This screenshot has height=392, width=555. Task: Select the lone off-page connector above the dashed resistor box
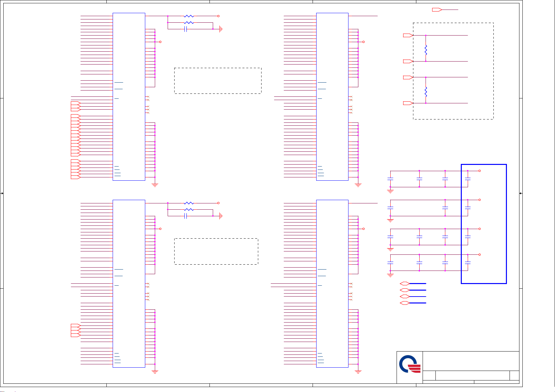[437, 10]
